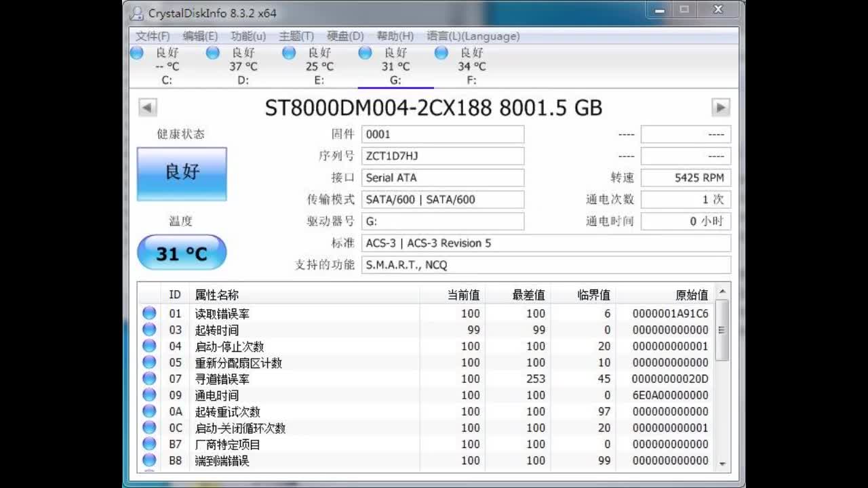868x488 pixels.
Task: Select drive E: at 25 °C
Action: [x=319, y=66]
